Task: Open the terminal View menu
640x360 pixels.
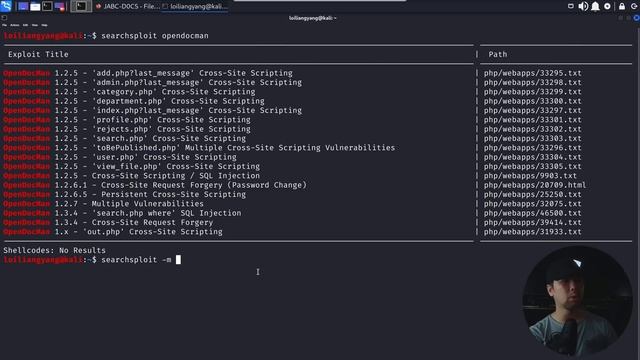Action: point(35,25)
